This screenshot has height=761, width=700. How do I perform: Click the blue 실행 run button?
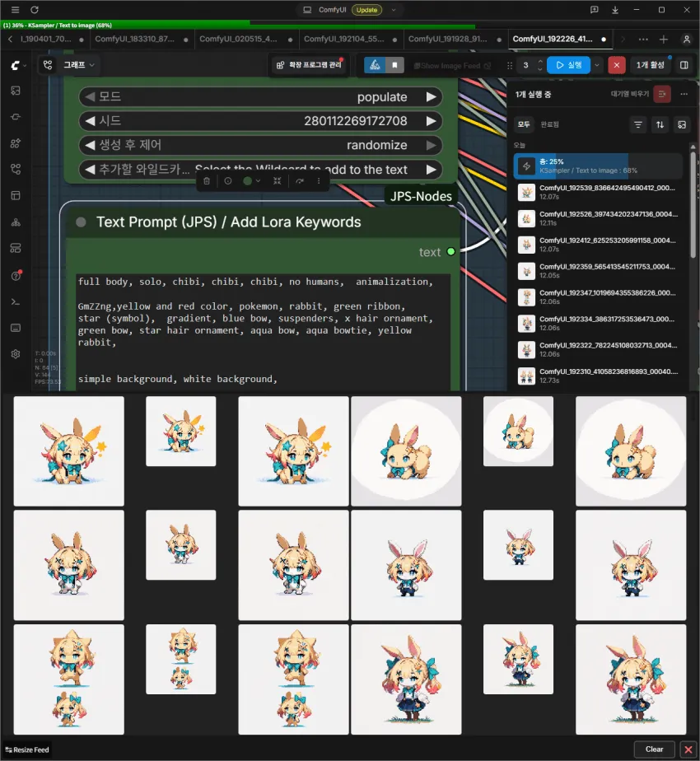568,65
